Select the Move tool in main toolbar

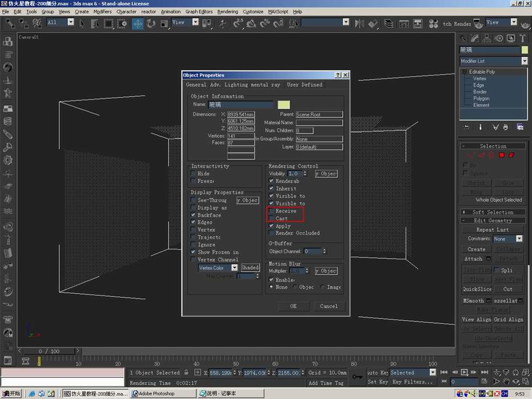tap(136, 23)
